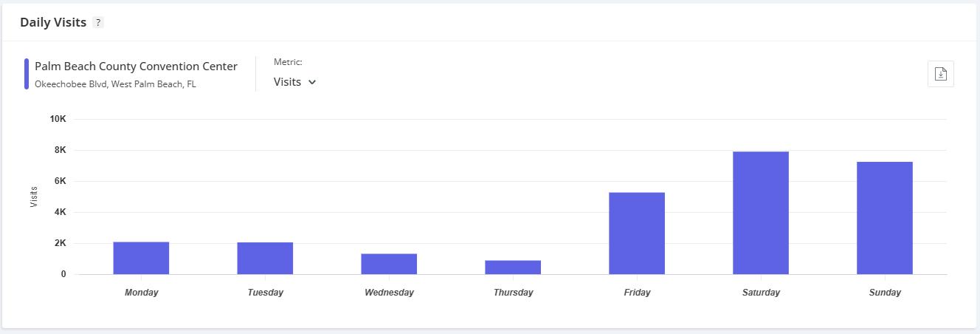Open the Visits metric dropdown
Viewport: 980px width, 334px height.
click(294, 82)
